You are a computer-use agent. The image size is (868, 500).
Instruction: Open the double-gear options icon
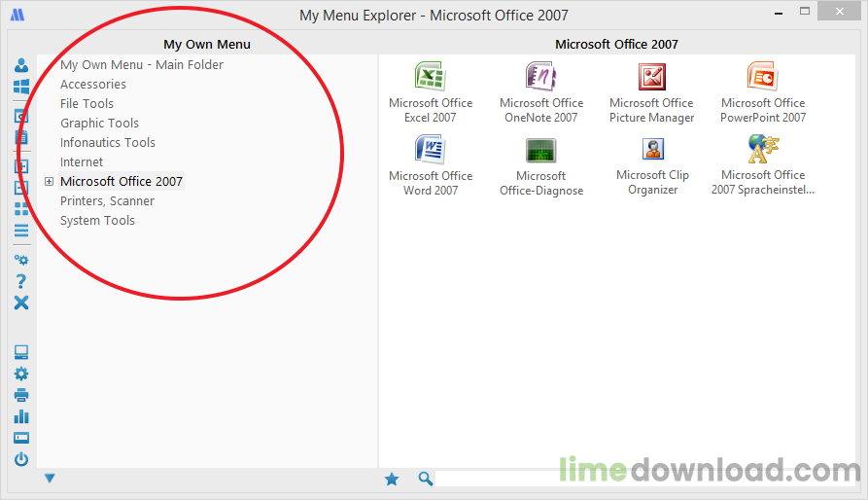pos(21,260)
